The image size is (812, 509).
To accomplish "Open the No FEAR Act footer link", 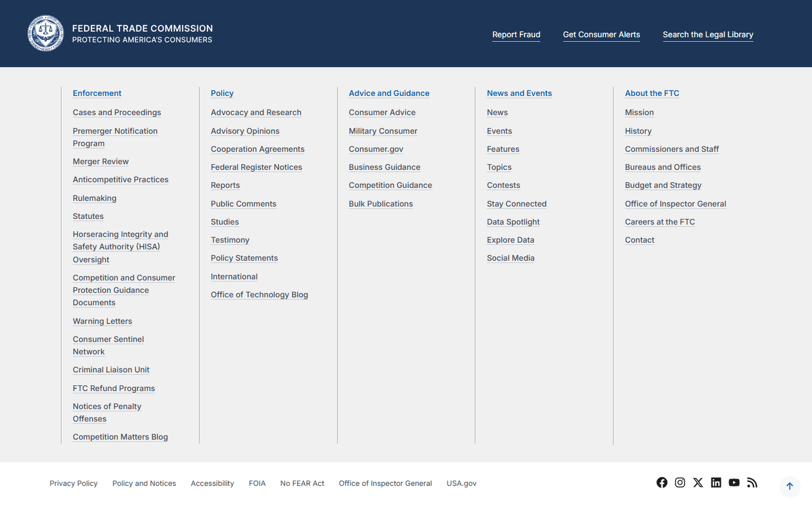I will point(302,484).
